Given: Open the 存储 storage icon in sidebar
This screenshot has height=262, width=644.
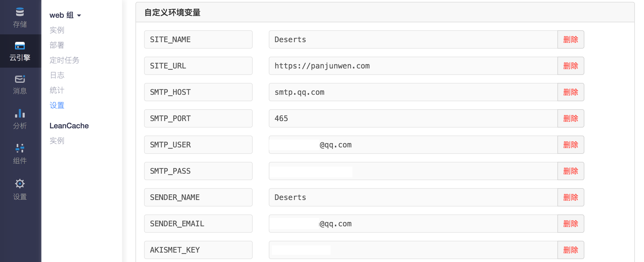Looking at the screenshot, I should 20,12.
